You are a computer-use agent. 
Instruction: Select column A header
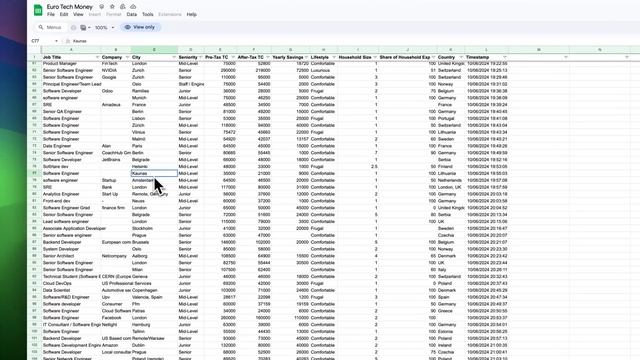click(71, 50)
